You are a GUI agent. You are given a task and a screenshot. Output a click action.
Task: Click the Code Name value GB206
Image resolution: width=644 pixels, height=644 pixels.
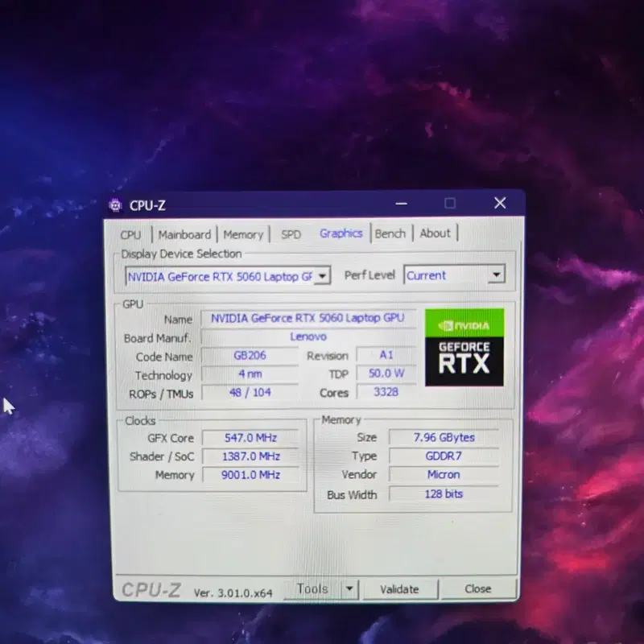[250, 355]
